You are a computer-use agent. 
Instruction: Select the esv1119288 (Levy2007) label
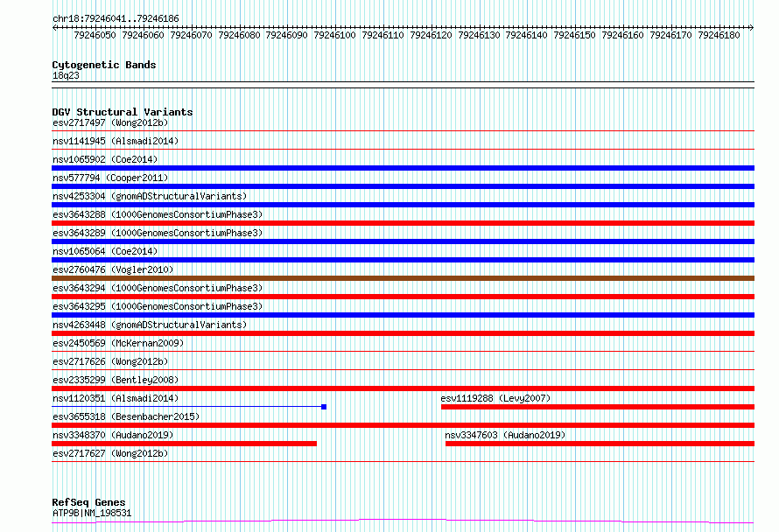point(495,398)
